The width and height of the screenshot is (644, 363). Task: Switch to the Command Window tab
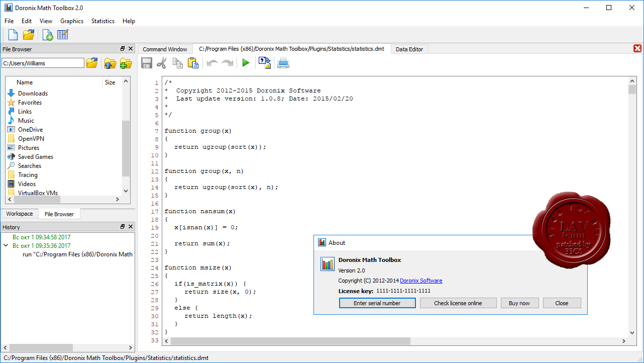[x=165, y=49]
